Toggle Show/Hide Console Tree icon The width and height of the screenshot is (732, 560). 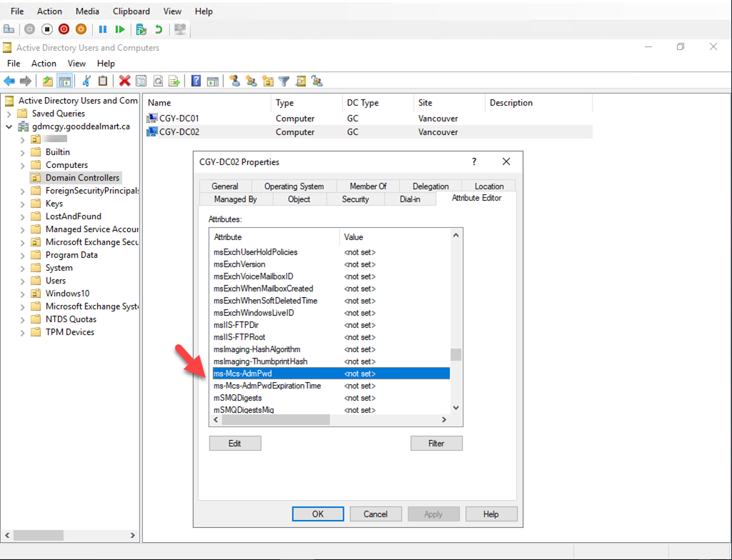tap(64, 81)
